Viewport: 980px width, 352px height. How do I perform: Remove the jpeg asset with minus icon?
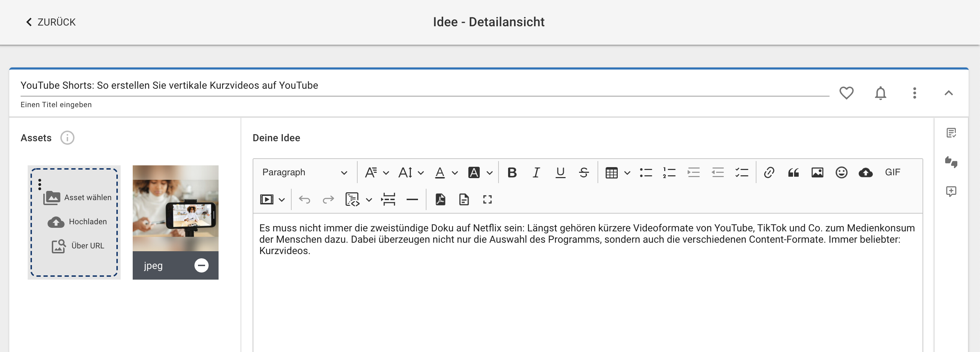pos(201,265)
